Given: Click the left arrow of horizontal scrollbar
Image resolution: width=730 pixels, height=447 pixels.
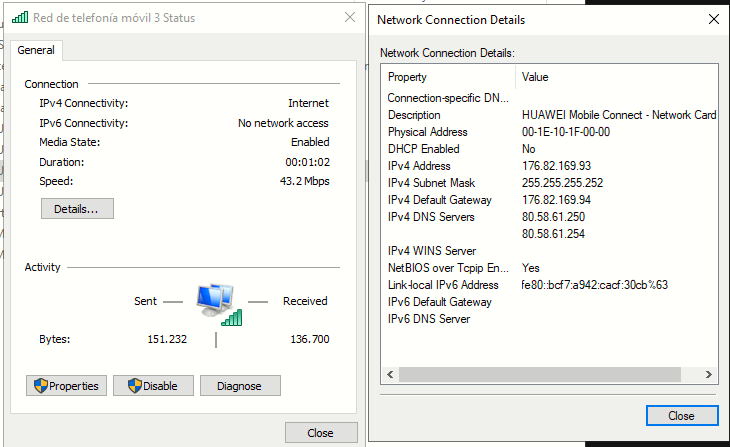Looking at the screenshot, I should point(390,374).
